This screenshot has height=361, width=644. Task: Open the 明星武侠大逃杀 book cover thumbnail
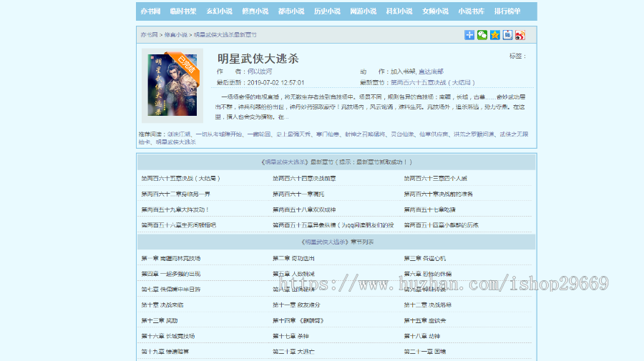pos(172,85)
